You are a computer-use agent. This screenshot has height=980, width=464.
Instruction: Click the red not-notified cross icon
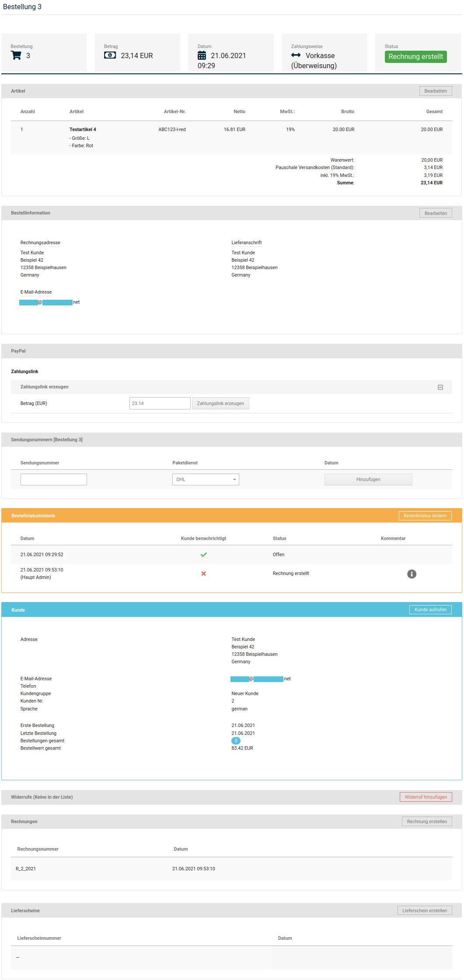(x=203, y=574)
